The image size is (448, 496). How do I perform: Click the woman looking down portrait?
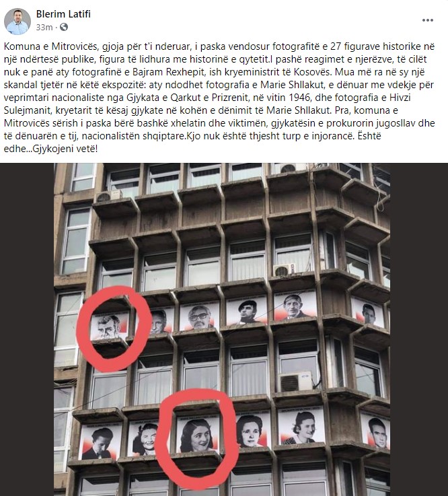pyautogui.click(x=100, y=441)
